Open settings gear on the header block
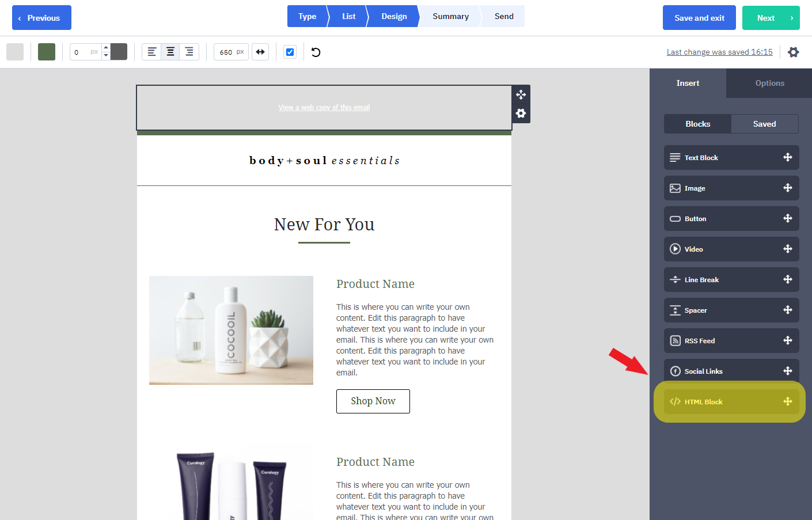This screenshot has width=812, height=520. pos(521,113)
